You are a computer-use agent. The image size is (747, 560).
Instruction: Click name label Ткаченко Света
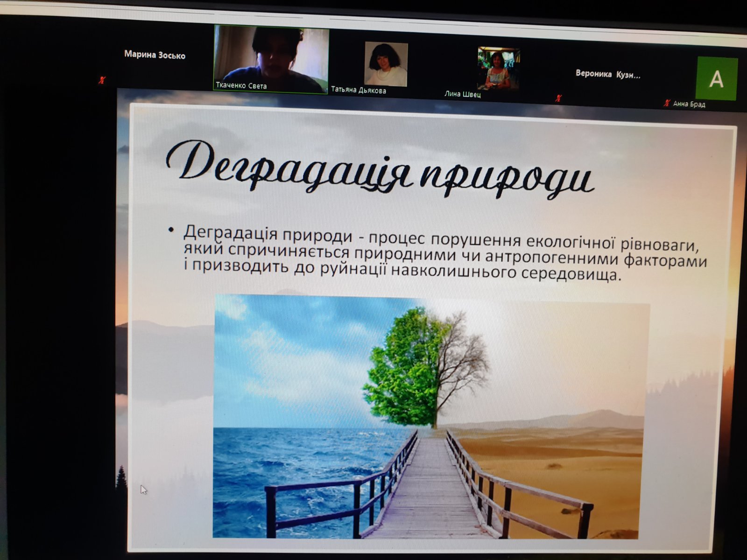click(241, 86)
